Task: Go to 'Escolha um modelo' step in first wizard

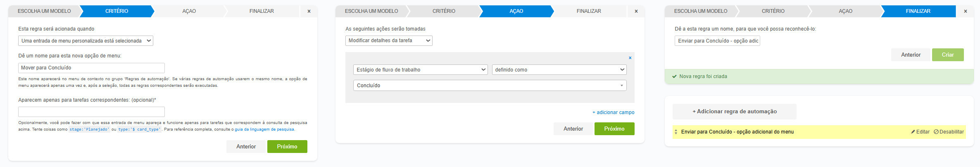Action: click(x=44, y=11)
